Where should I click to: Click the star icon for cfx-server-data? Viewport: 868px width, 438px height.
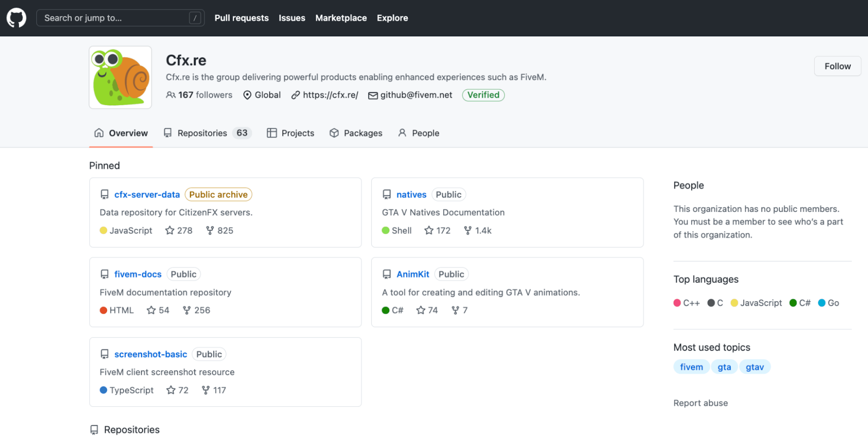(x=170, y=230)
